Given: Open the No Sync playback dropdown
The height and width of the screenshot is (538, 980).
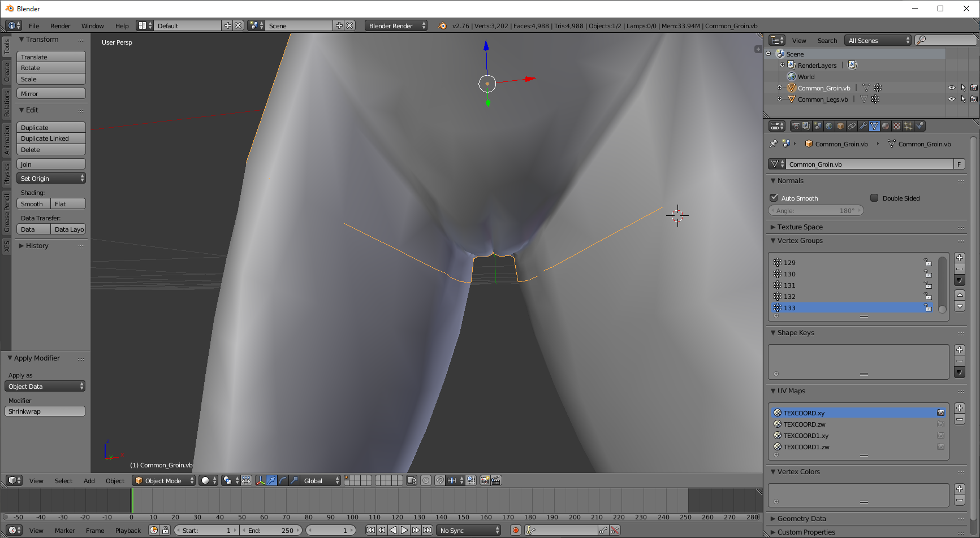Looking at the screenshot, I should [x=468, y=530].
